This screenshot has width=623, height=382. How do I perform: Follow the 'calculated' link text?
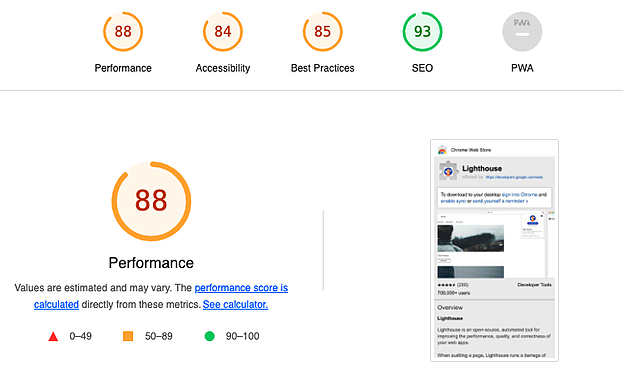pyautogui.click(x=56, y=304)
